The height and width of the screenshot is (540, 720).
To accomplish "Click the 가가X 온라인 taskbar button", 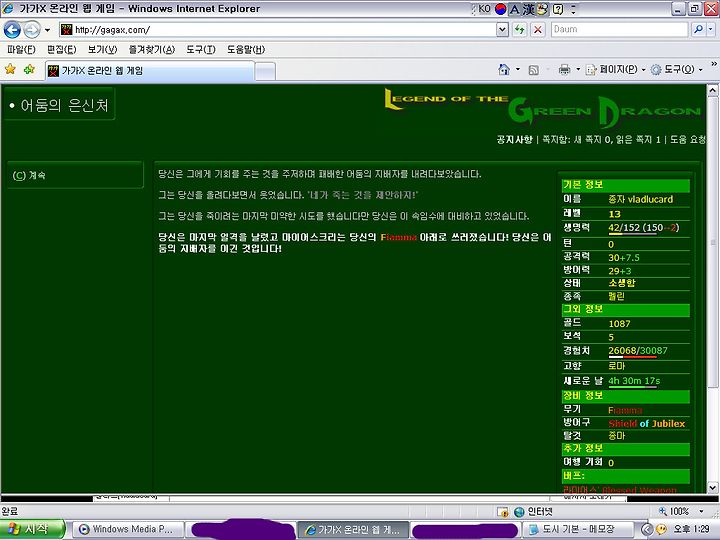I will pyautogui.click(x=353, y=529).
